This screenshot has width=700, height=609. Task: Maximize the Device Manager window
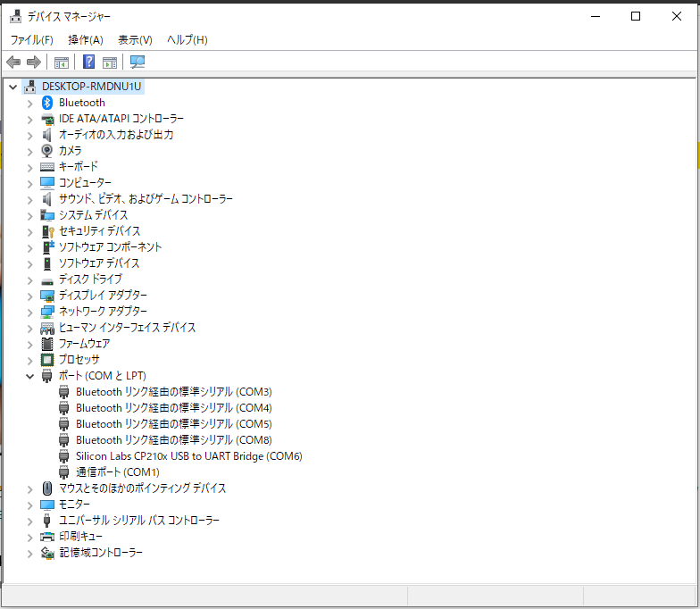(636, 16)
